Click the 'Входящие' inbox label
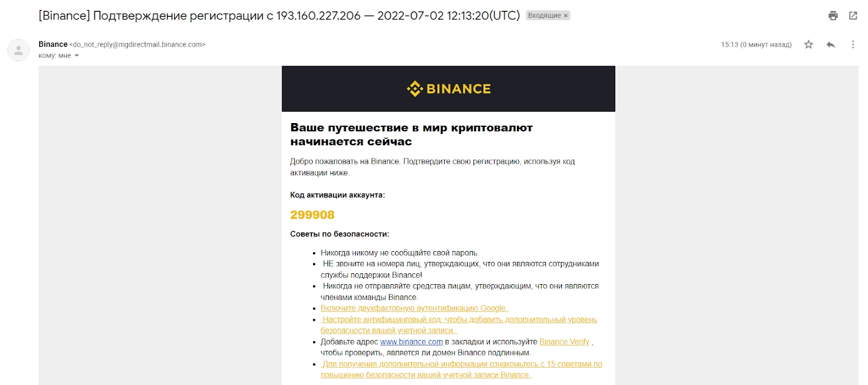The height and width of the screenshot is (385, 868). tap(544, 16)
